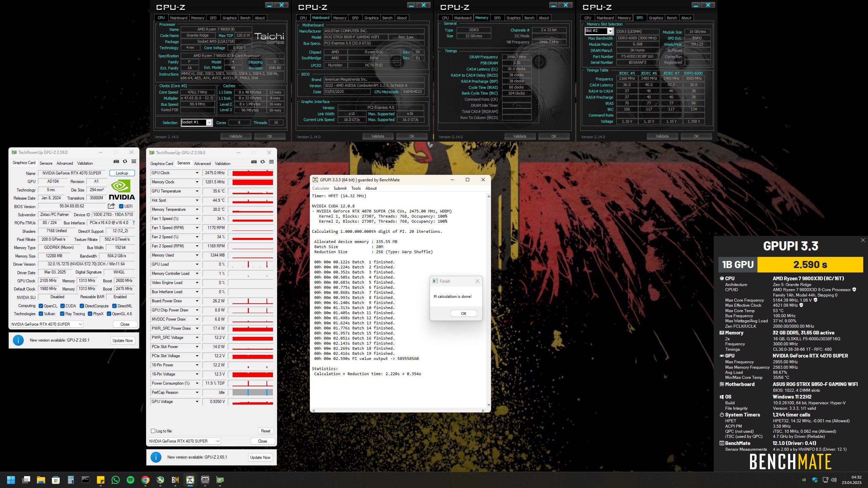This screenshot has width=868, height=488.
Task: Open the Socket #1 selection dropdown in CPU-Z
Action: pos(209,123)
